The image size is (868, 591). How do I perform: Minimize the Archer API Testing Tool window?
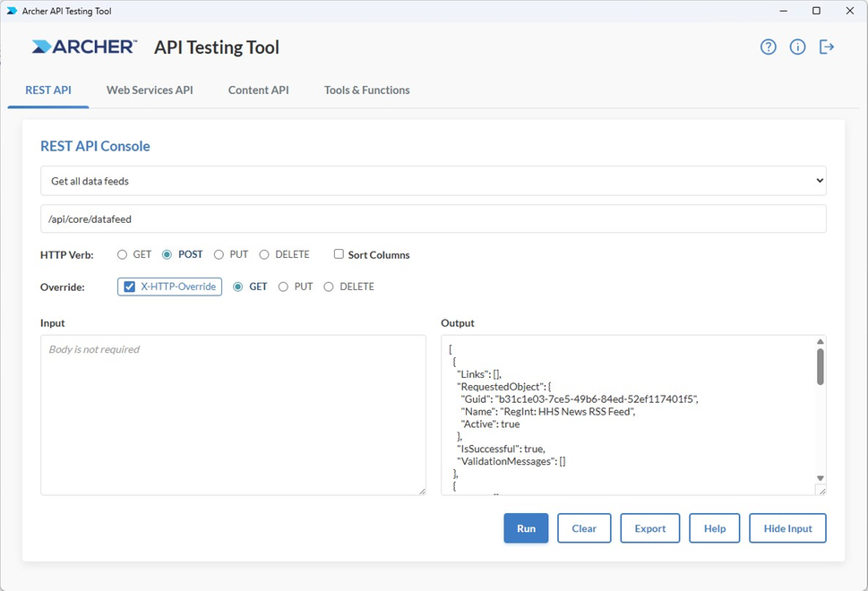point(783,11)
